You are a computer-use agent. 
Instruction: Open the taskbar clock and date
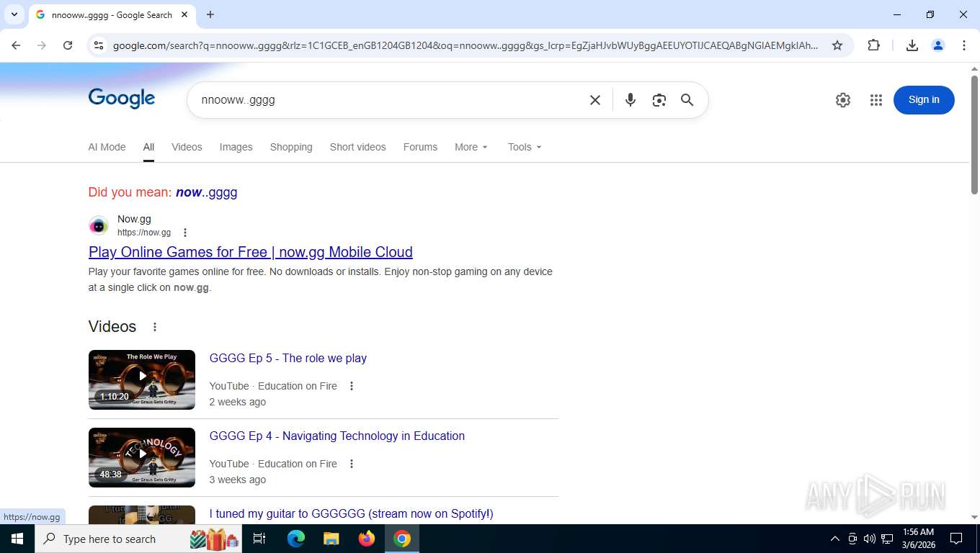pyautogui.click(x=918, y=539)
